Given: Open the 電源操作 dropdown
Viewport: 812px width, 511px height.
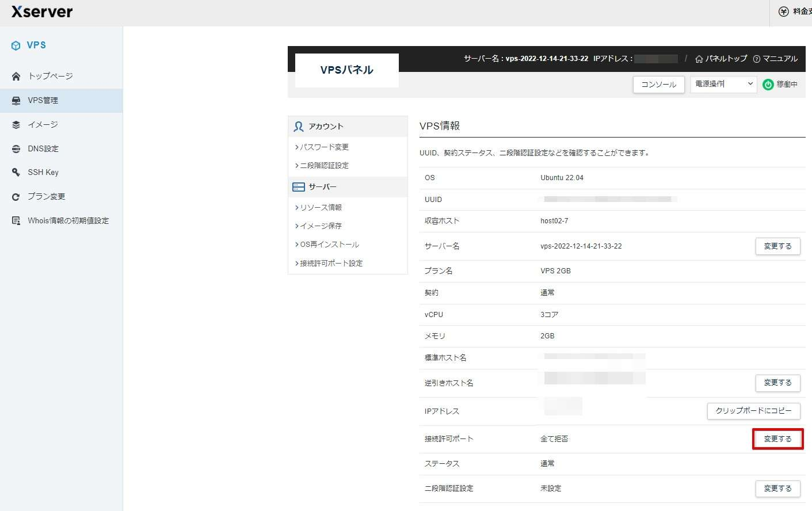Looking at the screenshot, I should [x=723, y=84].
